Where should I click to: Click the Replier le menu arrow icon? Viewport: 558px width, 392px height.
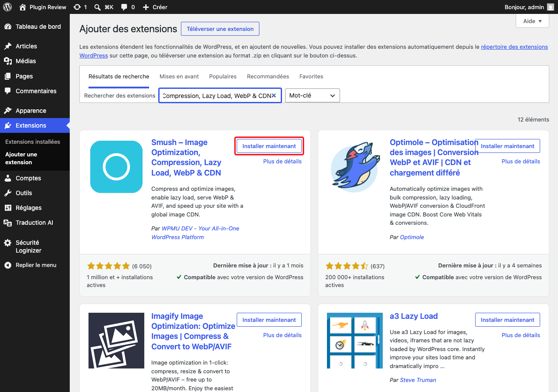coord(8,265)
